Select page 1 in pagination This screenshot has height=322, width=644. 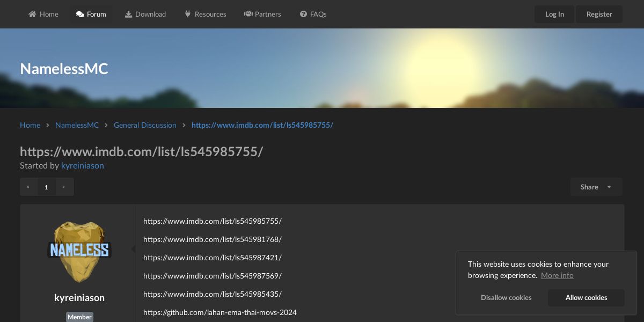pyautogui.click(x=46, y=187)
